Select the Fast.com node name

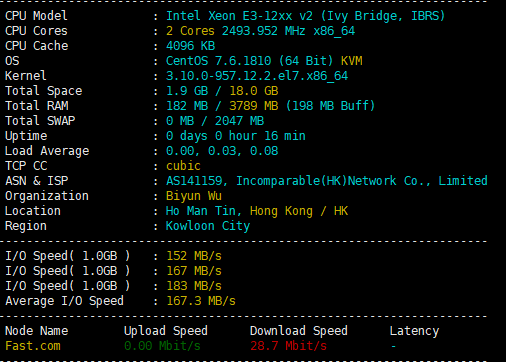click(33, 346)
